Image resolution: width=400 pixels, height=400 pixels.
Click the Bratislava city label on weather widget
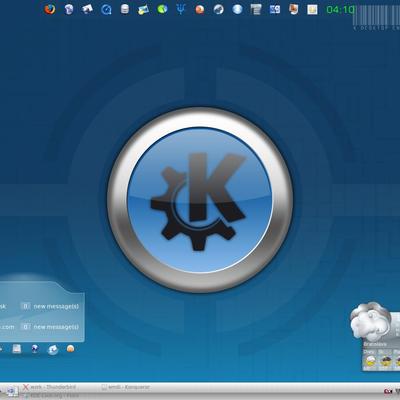[x=375, y=344]
